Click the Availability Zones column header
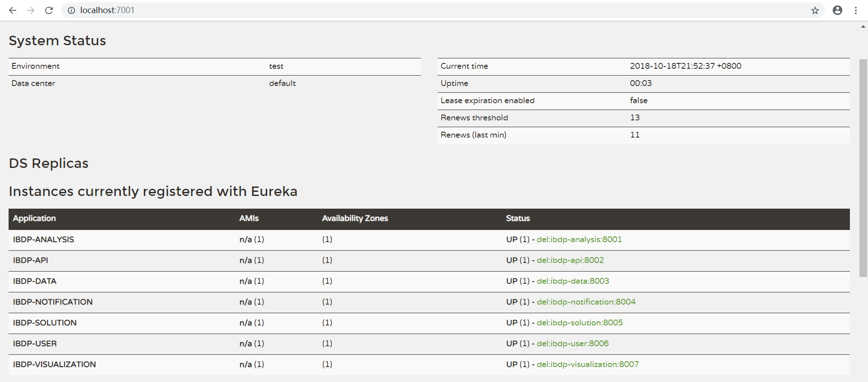Image resolution: width=868 pixels, height=382 pixels. 355,218
